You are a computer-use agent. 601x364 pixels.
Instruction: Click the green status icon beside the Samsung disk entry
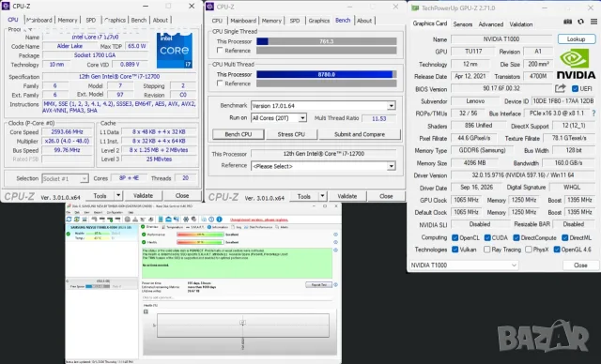[69, 233]
